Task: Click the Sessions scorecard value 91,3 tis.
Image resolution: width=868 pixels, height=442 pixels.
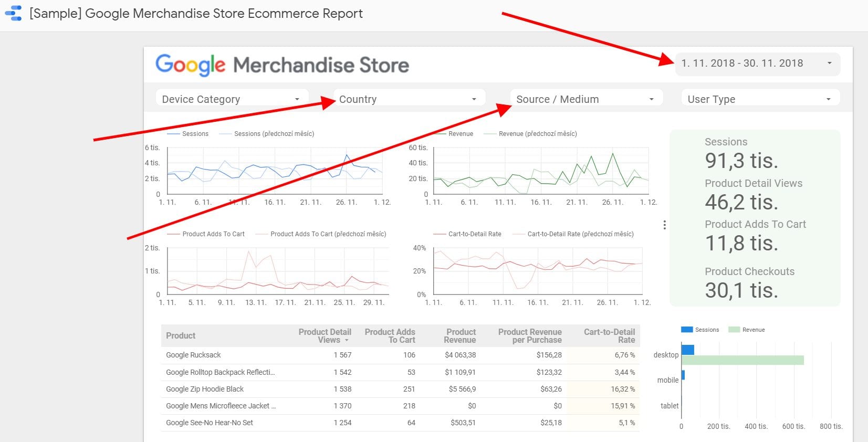Action: 741,161
